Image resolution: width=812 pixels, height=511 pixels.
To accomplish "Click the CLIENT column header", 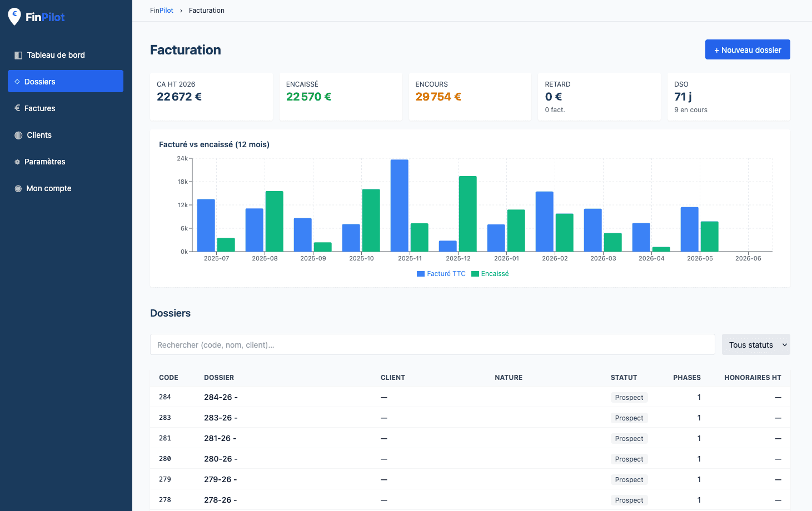I will [x=393, y=378].
